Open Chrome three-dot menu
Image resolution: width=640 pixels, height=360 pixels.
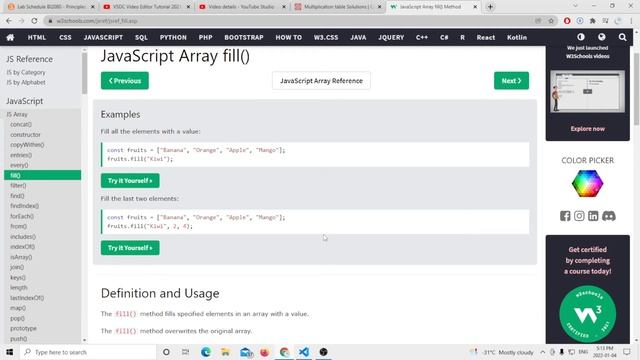631,20
